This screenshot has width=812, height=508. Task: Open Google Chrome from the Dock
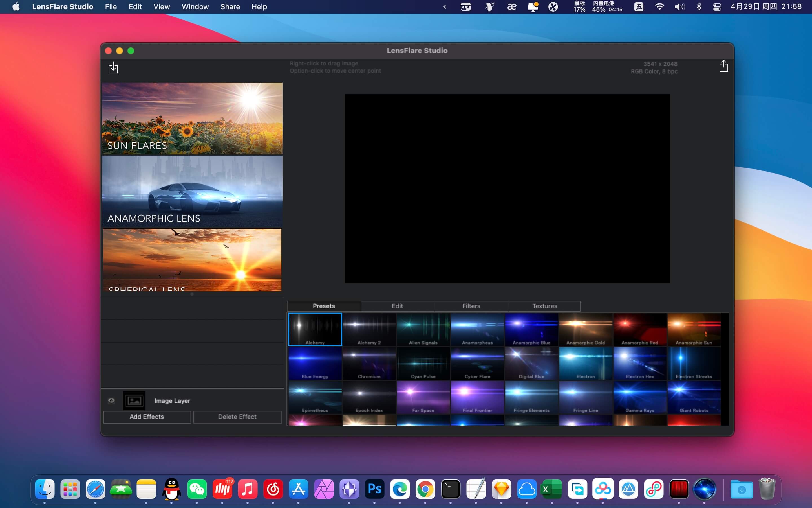coord(425,489)
